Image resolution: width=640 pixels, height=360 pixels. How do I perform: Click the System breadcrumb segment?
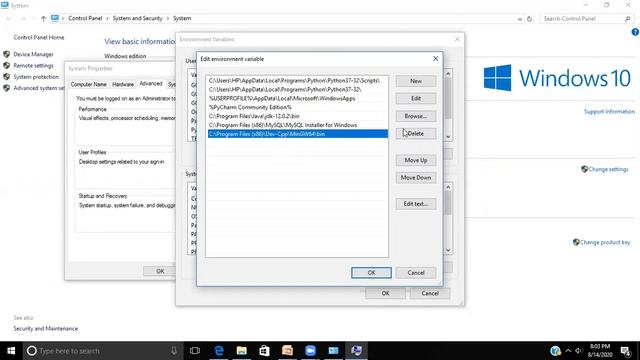[x=182, y=18]
